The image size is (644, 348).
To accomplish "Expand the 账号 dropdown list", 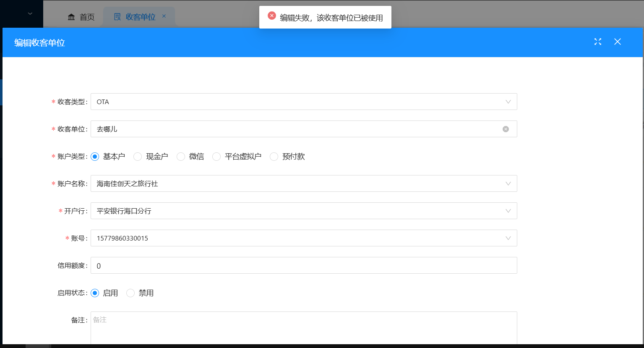I will click(303, 238).
